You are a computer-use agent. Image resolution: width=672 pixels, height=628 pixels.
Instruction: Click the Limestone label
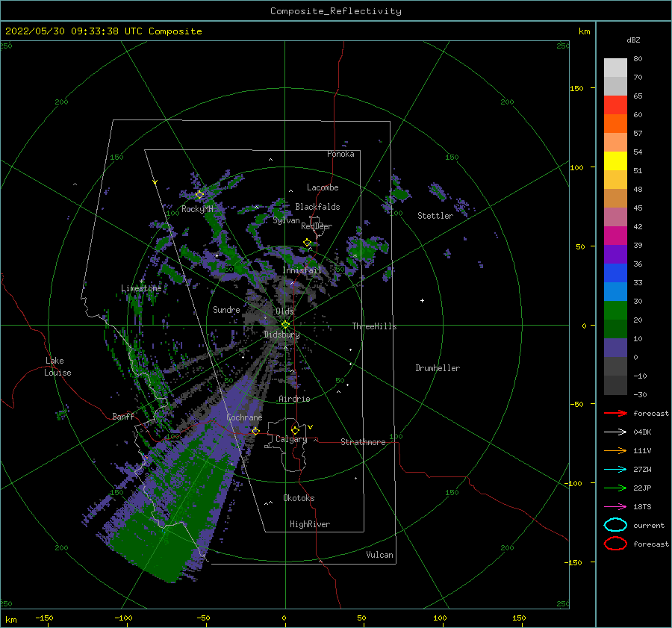[x=141, y=288]
